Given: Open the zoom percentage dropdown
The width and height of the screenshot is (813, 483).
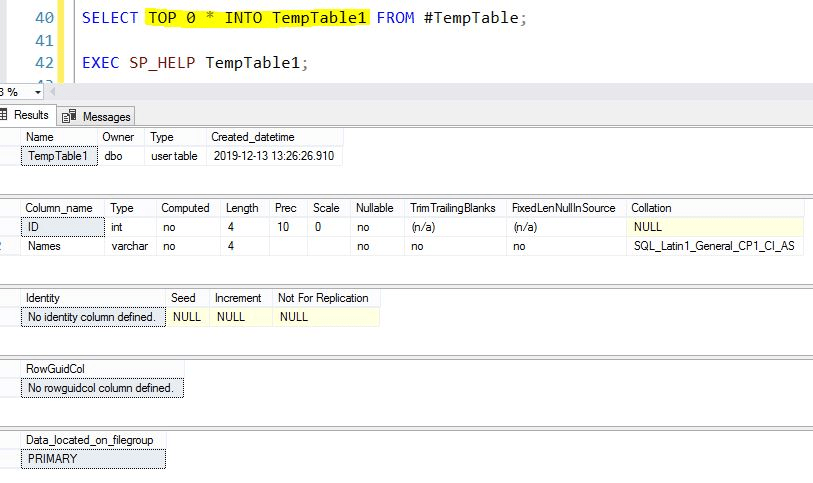Looking at the screenshot, I should [x=37, y=92].
